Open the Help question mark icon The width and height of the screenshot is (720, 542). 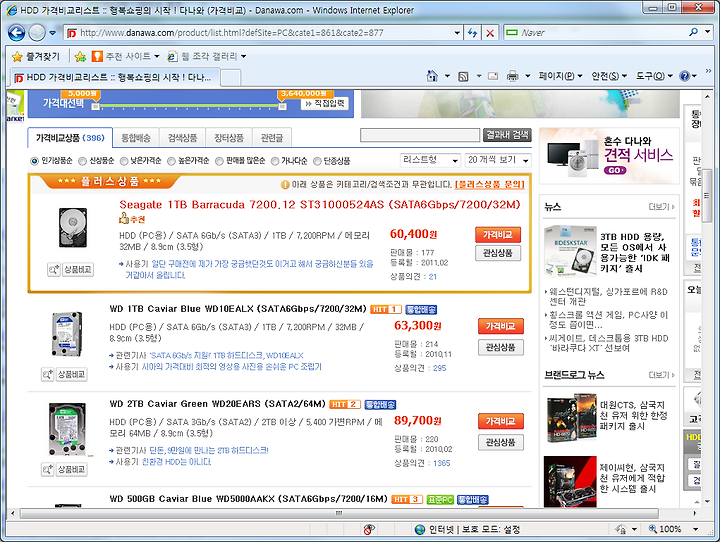(684, 76)
